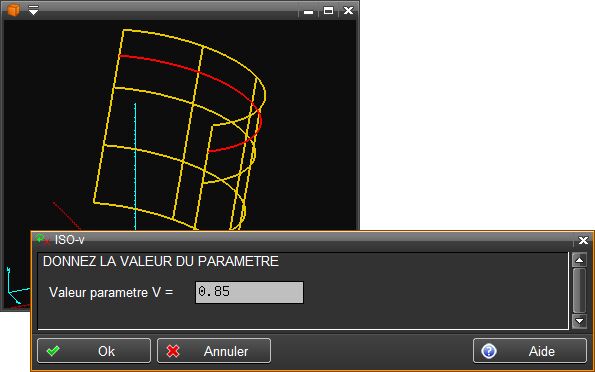The image size is (595, 372).
Task: Open help with the Aide button
Action: point(530,351)
